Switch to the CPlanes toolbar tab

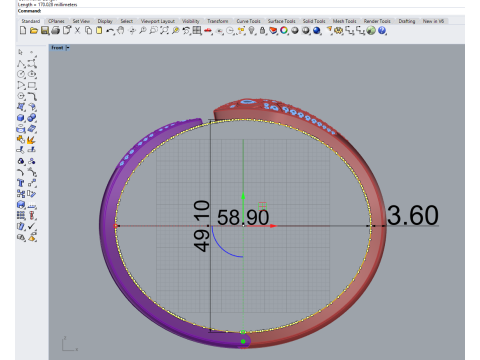pyautogui.click(x=56, y=21)
